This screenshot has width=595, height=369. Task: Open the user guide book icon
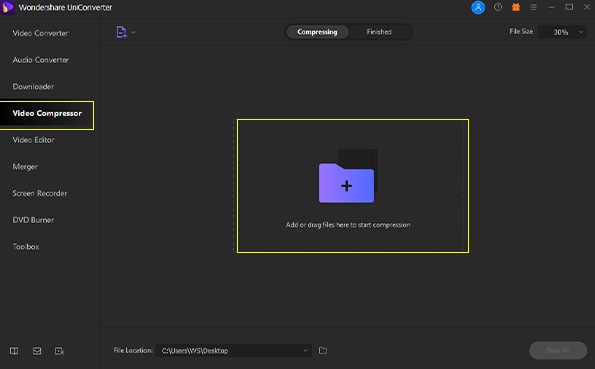[14, 351]
